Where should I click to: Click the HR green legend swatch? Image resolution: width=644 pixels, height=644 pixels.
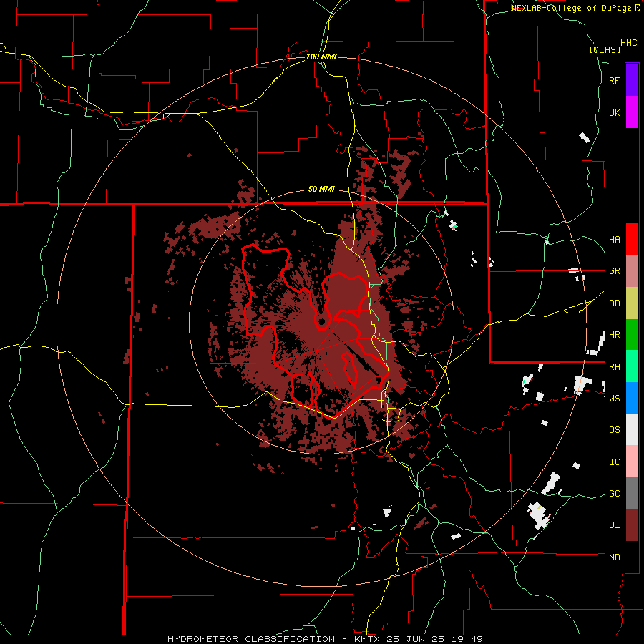[632, 335]
